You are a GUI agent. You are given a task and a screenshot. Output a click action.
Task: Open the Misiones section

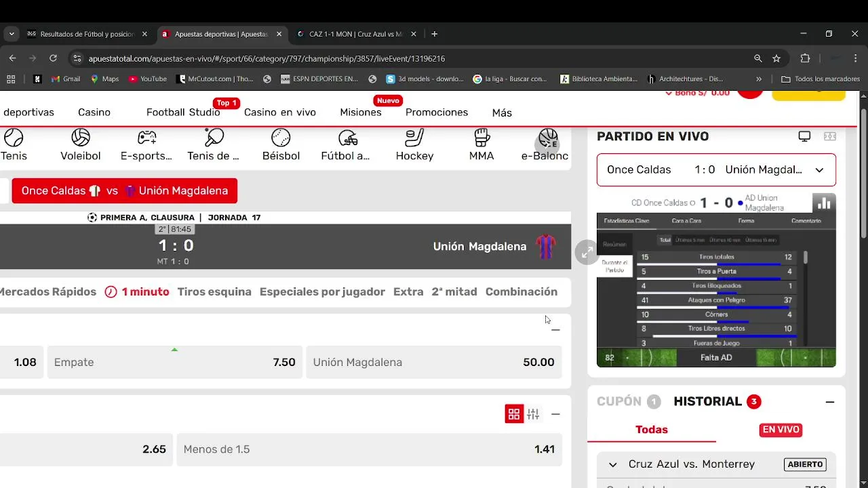pos(361,113)
